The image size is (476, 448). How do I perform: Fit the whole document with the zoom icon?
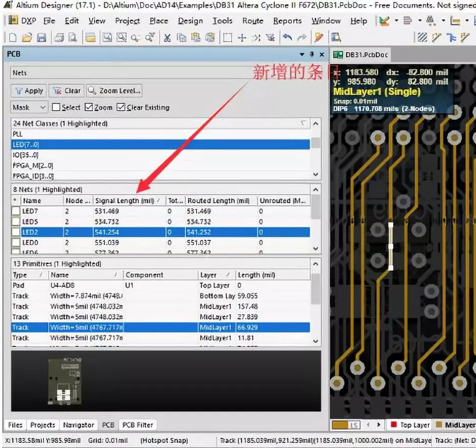(107, 38)
